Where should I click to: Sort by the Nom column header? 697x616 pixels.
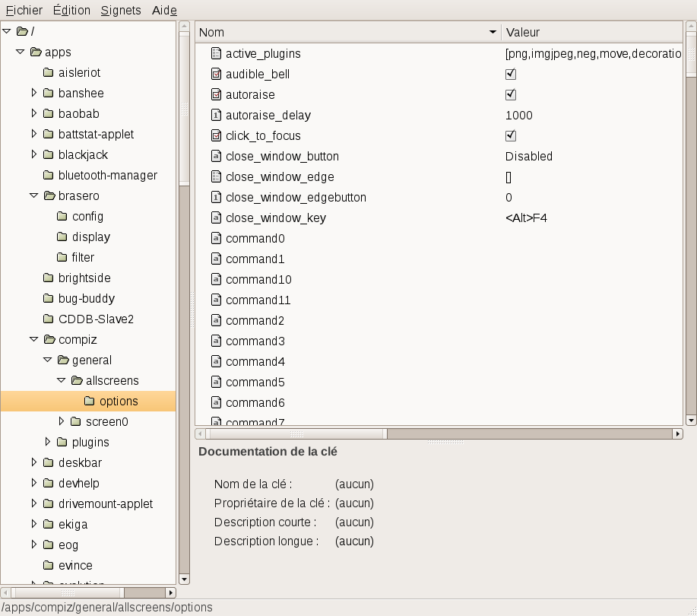(348, 32)
